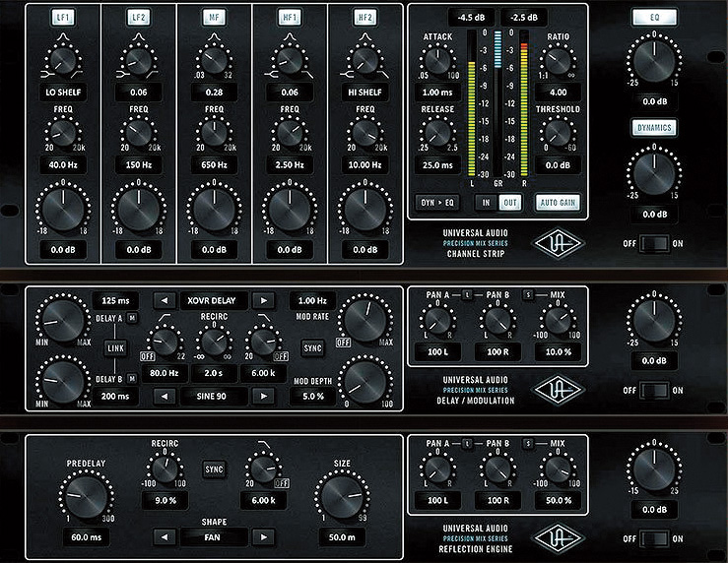728x563 pixels.
Task: Click the compressor RELEASE knob
Action: 437,134
